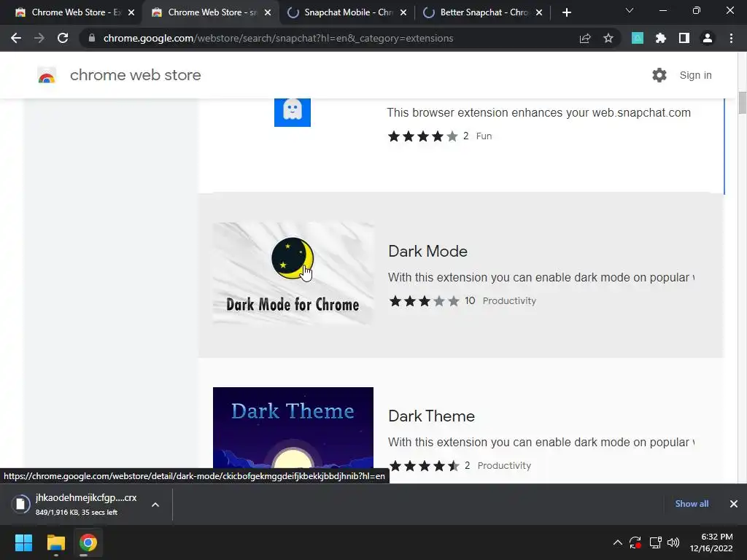Screen dimensions: 747x560
Task: Close the Snapchat Mobile tab
Action: [x=403, y=12]
